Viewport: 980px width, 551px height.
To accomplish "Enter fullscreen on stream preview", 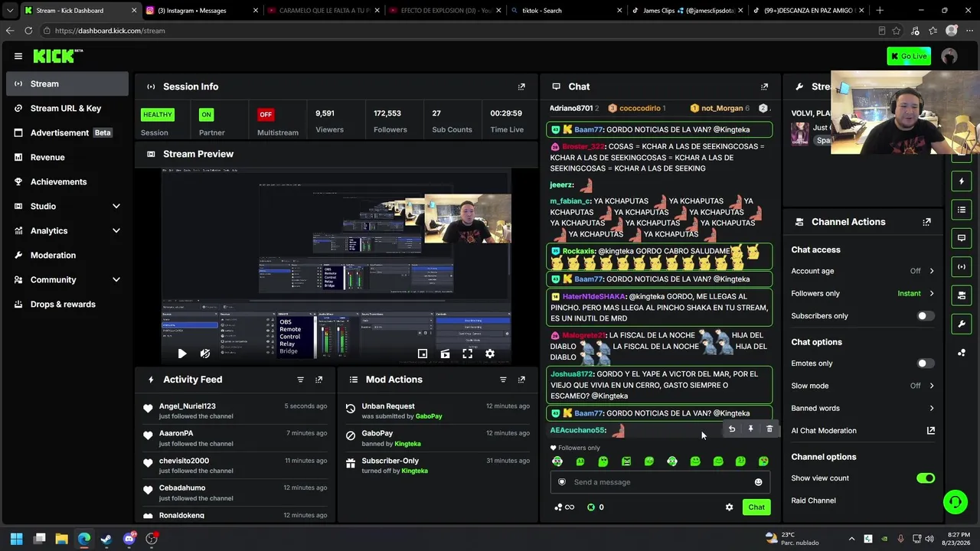I will 467,354.
